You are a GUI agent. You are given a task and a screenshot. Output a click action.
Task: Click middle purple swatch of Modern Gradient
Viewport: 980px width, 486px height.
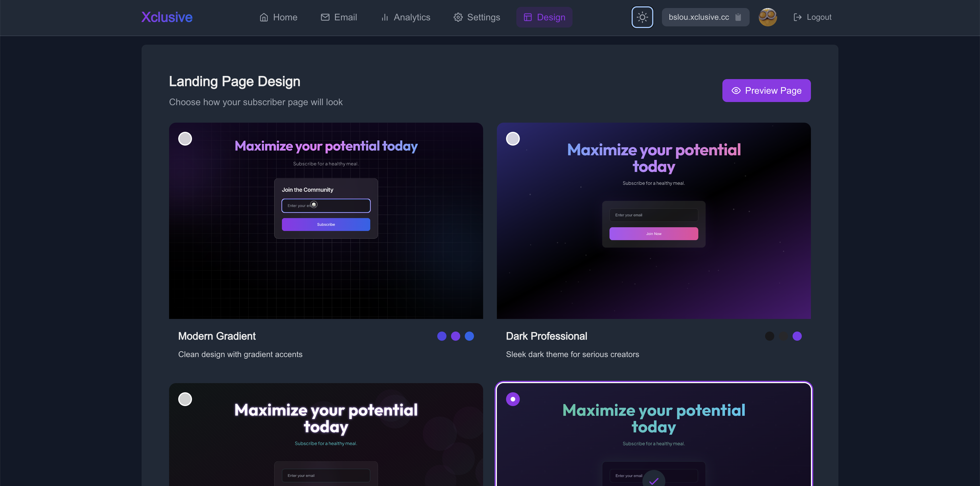tap(455, 336)
